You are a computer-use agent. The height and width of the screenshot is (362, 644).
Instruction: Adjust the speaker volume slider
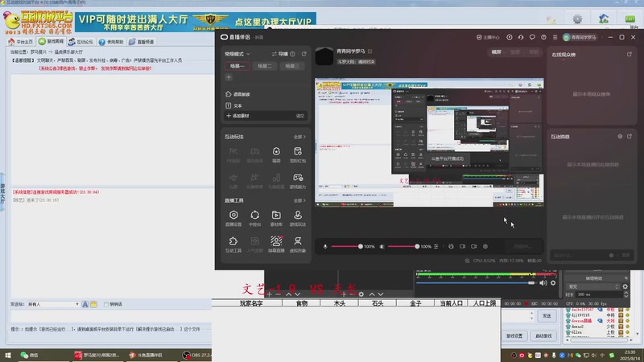click(404, 246)
